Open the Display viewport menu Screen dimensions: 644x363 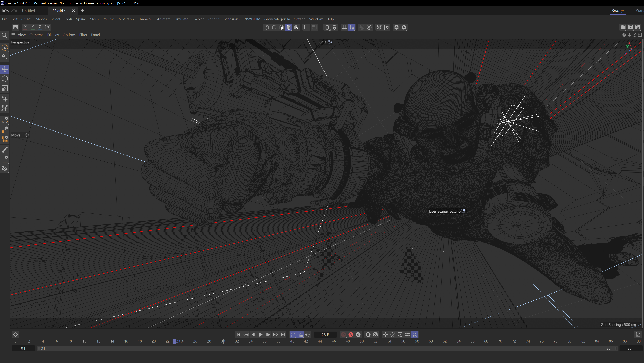point(53,35)
